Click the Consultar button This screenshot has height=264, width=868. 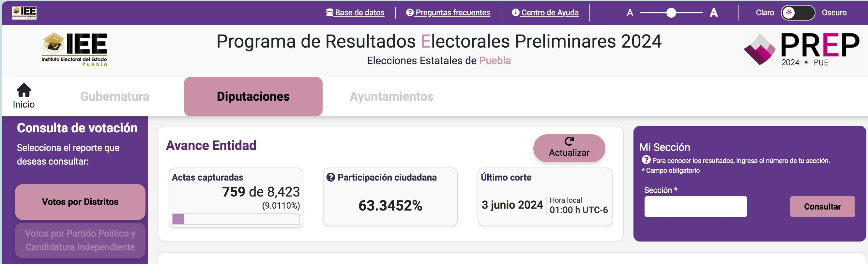pos(822,206)
